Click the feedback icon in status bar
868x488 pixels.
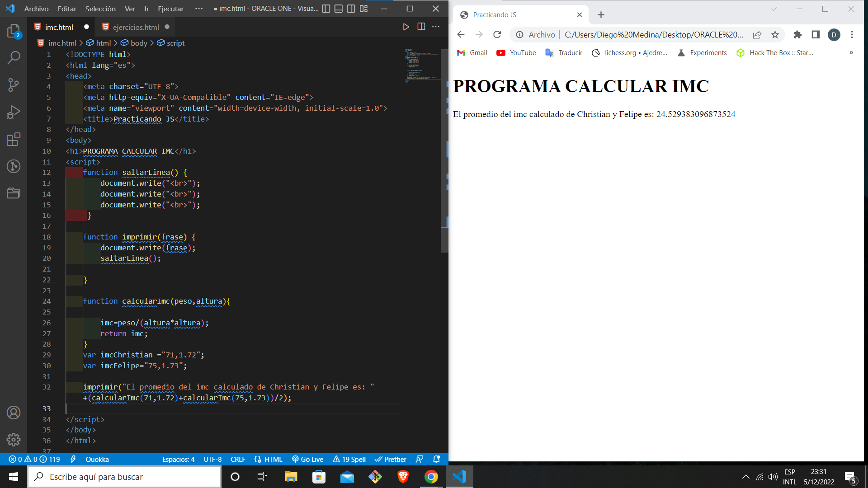(420, 459)
